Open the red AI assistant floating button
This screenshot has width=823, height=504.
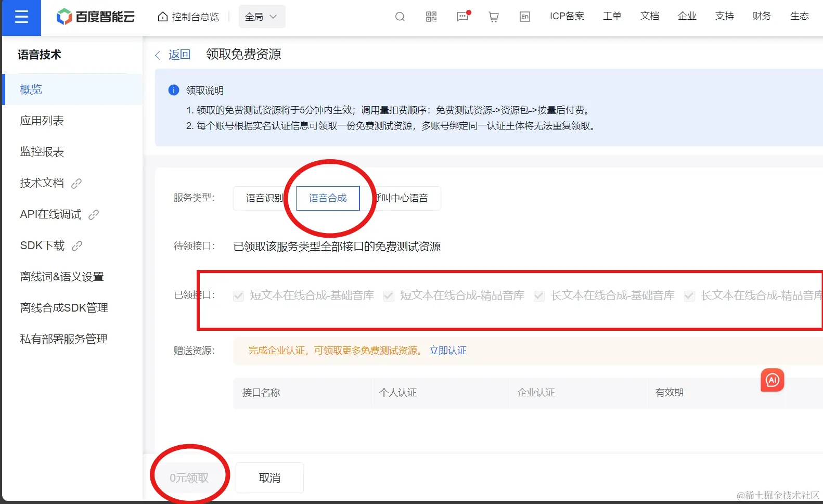pyautogui.click(x=773, y=380)
